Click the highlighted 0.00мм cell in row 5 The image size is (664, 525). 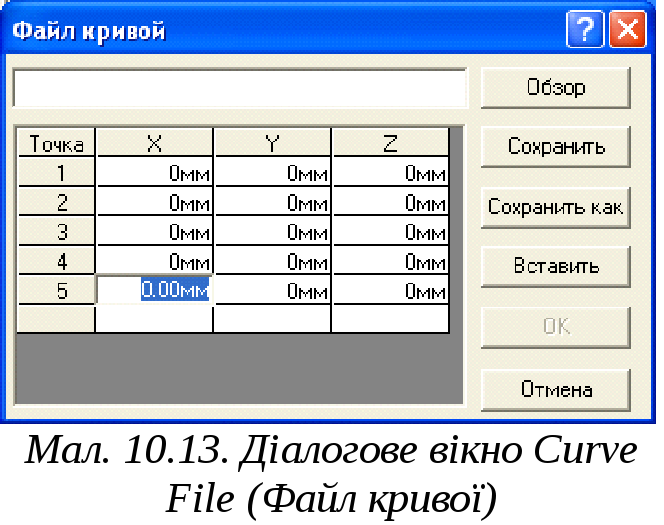[155, 290]
